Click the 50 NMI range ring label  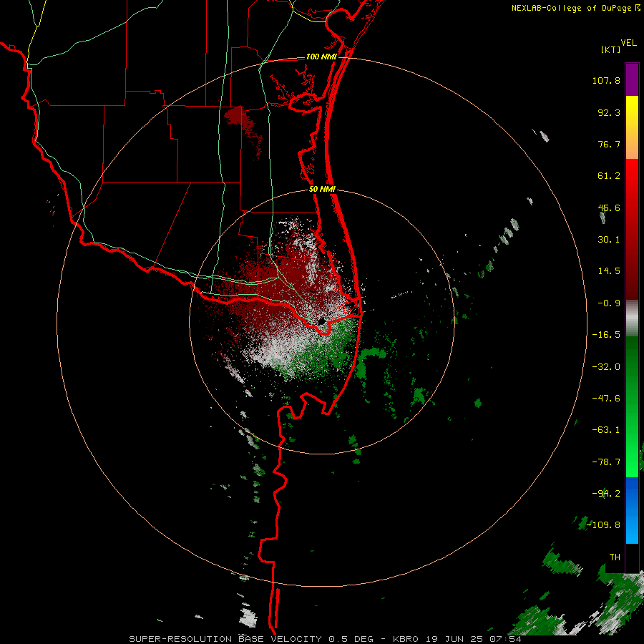(x=322, y=190)
